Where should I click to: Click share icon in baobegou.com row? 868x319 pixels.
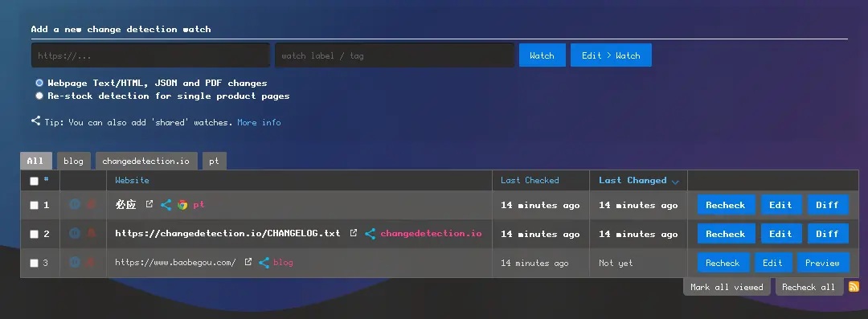264,263
